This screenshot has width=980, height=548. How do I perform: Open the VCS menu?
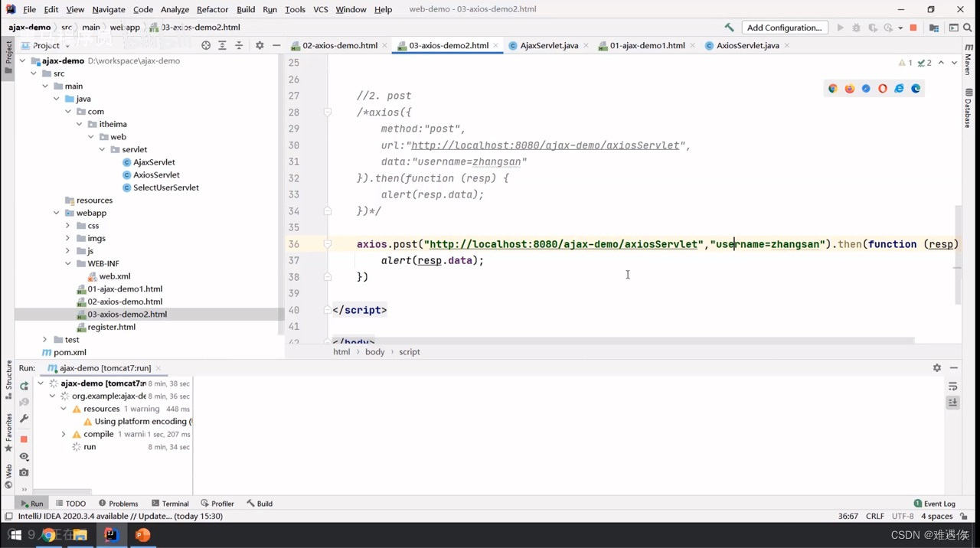[x=320, y=9]
